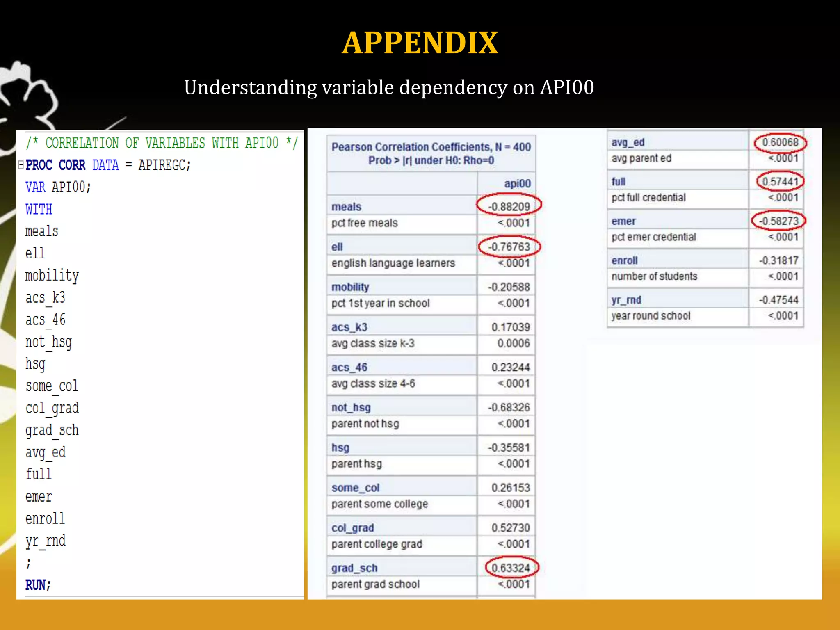Click the hsg correlation value -0.35581
This screenshot has width=840, height=630.
(509, 448)
